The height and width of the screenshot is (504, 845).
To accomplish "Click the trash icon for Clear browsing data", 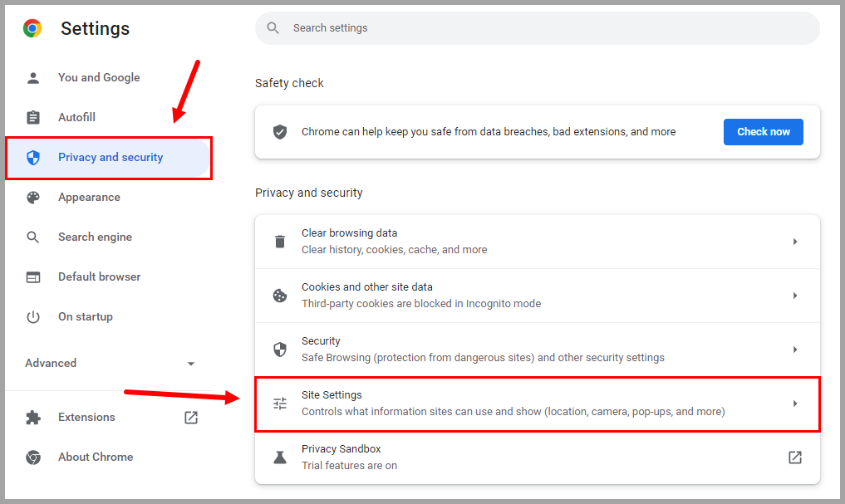I will pos(280,242).
